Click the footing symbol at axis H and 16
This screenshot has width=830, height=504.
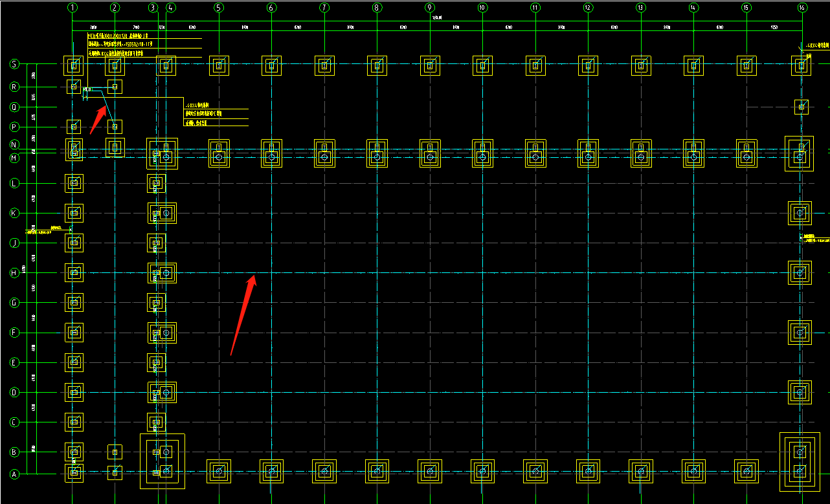800,273
